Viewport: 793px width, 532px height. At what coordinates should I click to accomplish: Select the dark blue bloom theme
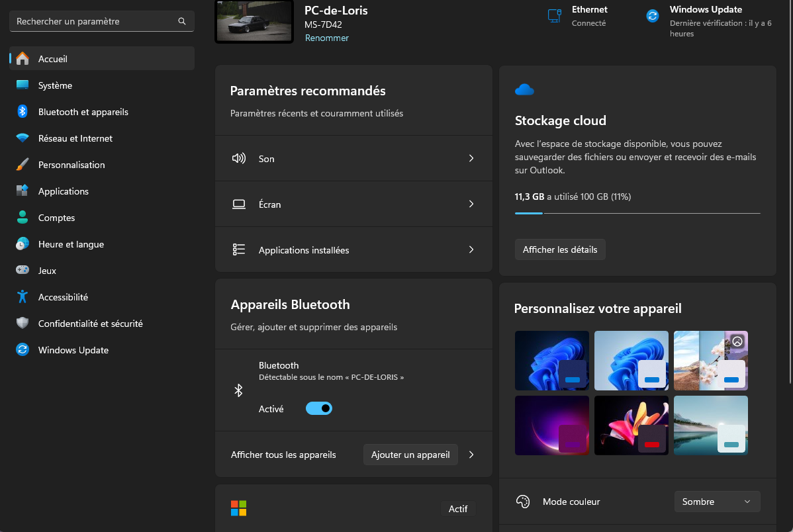[x=552, y=361]
